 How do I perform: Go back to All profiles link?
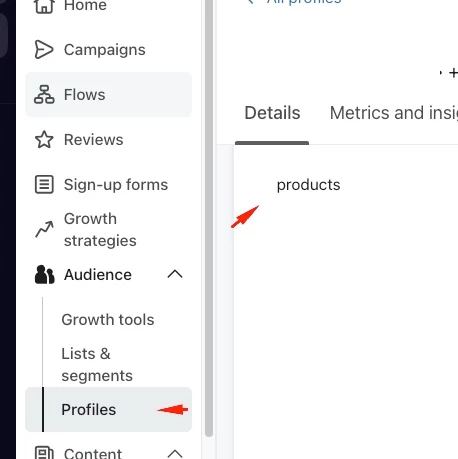[x=295, y=2]
